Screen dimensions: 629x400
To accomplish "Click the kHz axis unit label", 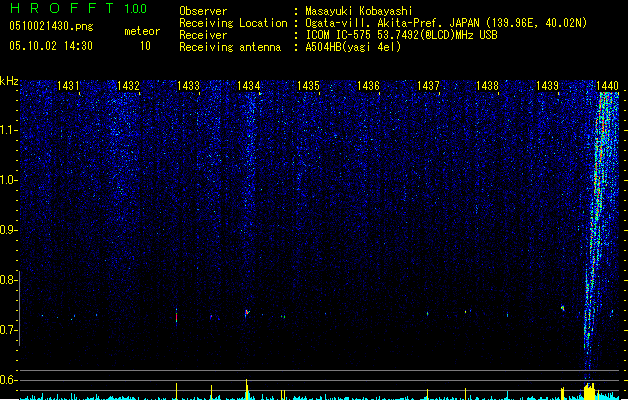I will (x=9, y=81).
